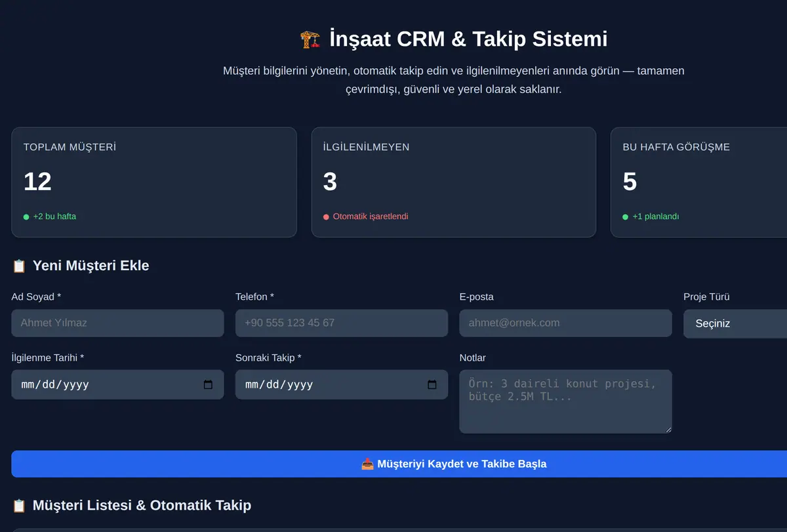787x532 pixels.
Task: Click the clipboard icon beside Müşteri Listesi heading
Action: pyautogui.click(x=19, y=506)
